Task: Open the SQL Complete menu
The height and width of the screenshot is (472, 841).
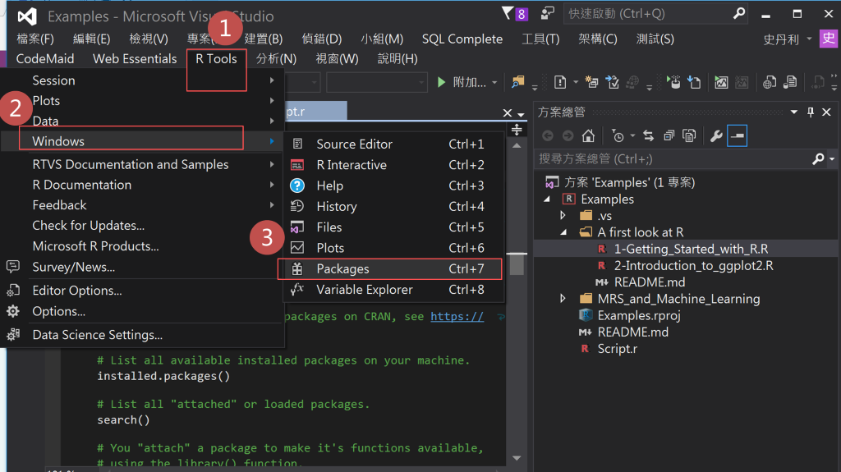Action: coord(462,39)
